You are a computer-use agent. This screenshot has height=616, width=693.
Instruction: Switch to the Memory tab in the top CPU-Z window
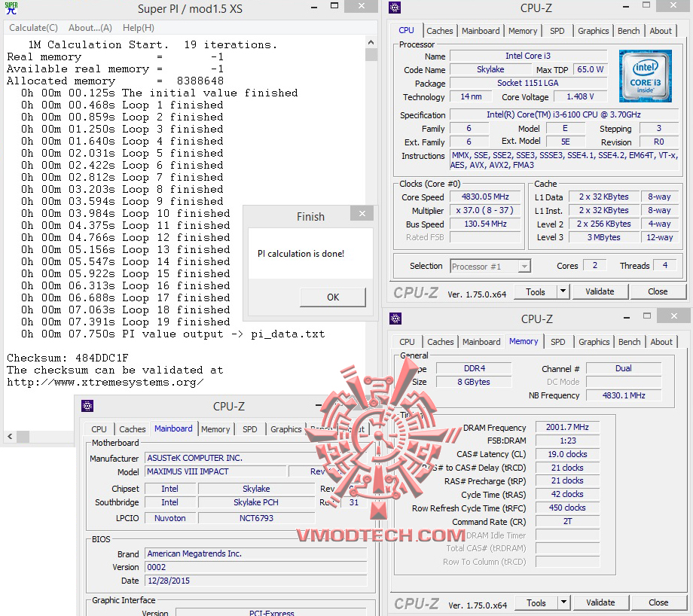click(523, 31)
